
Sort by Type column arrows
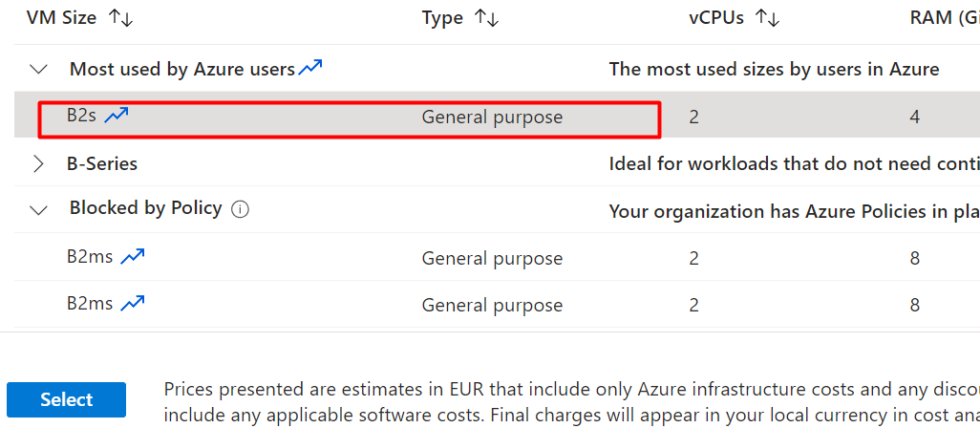pyautogui.click(x=486, y=18)
